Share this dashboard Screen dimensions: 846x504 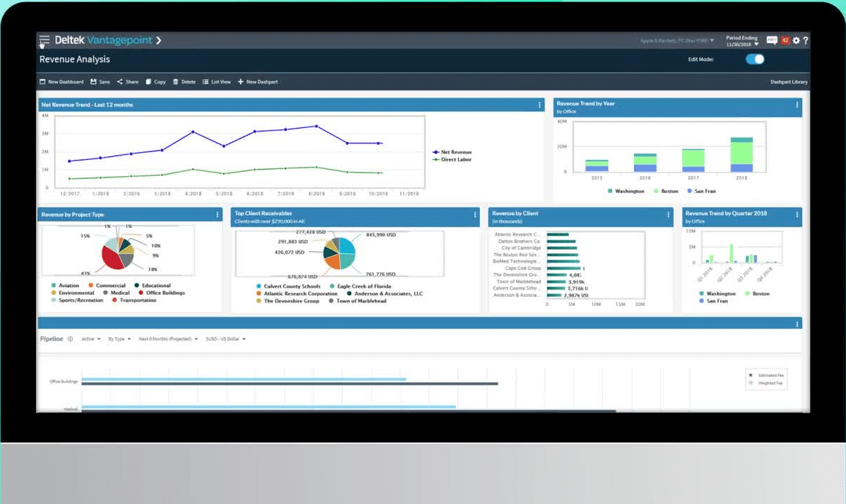(x=128, y=82)
